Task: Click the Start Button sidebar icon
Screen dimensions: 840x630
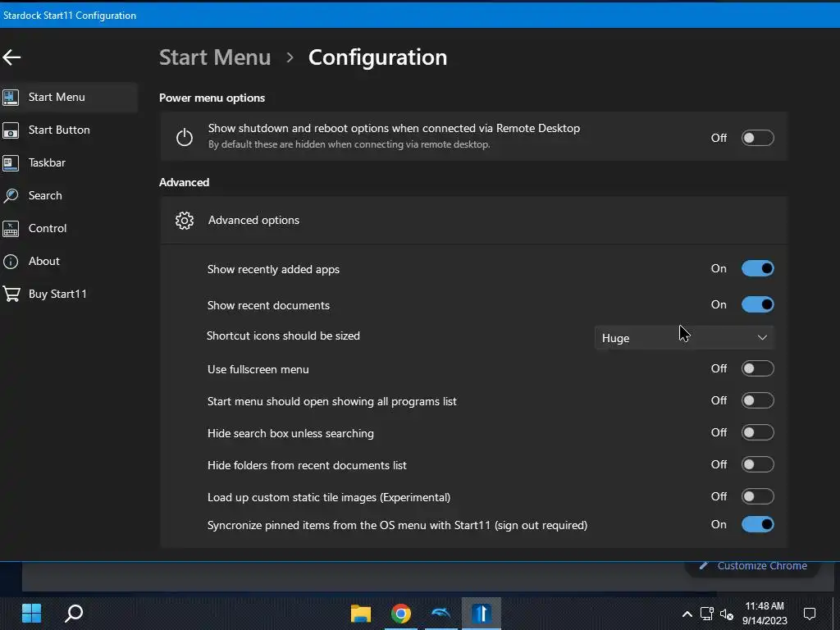Action: pos(11,130)
